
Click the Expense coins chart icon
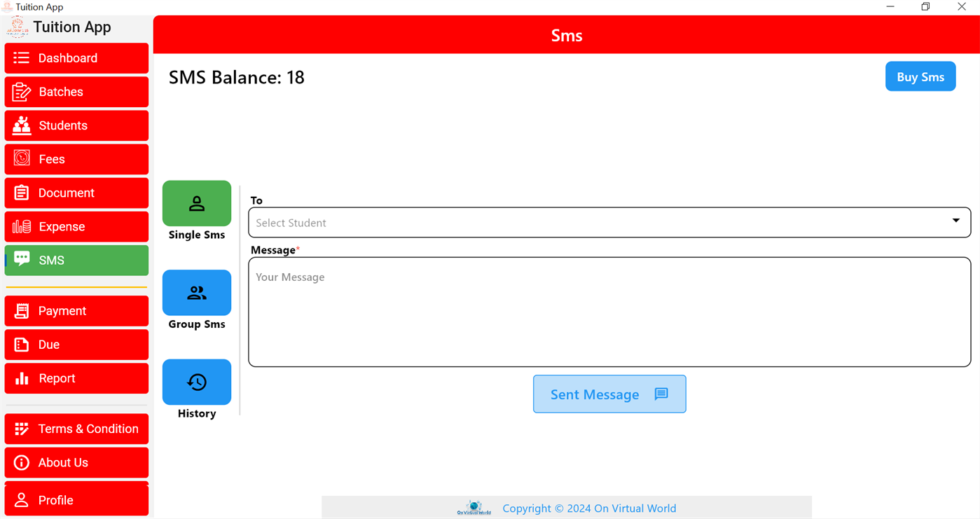point(22,226)
